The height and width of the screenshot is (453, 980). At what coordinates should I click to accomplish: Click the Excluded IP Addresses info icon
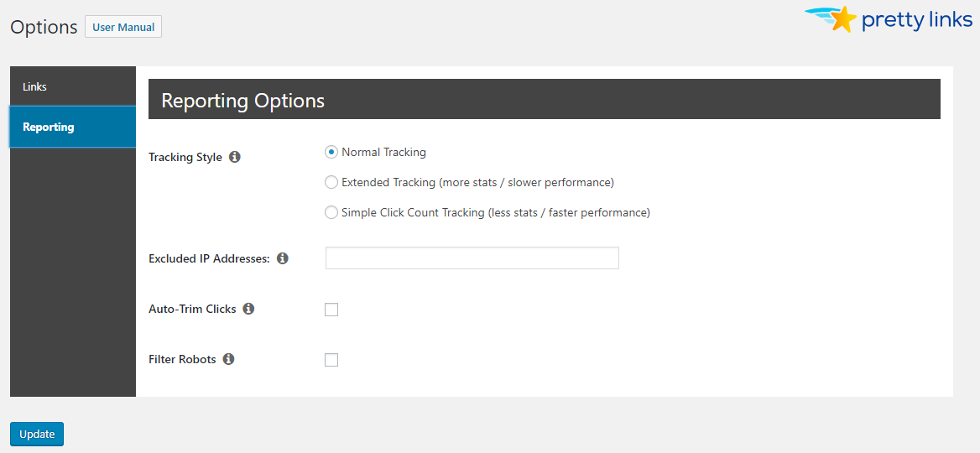[283, 258]
